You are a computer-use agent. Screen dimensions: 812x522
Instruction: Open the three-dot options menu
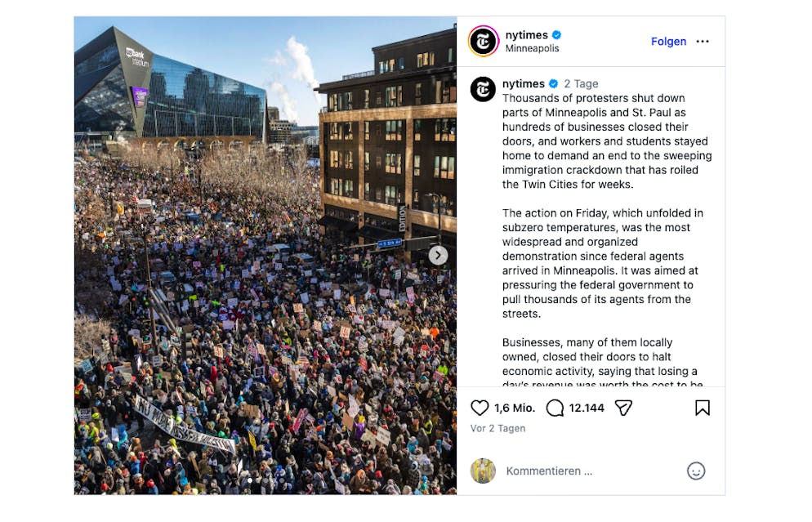(x=703, y=41)
